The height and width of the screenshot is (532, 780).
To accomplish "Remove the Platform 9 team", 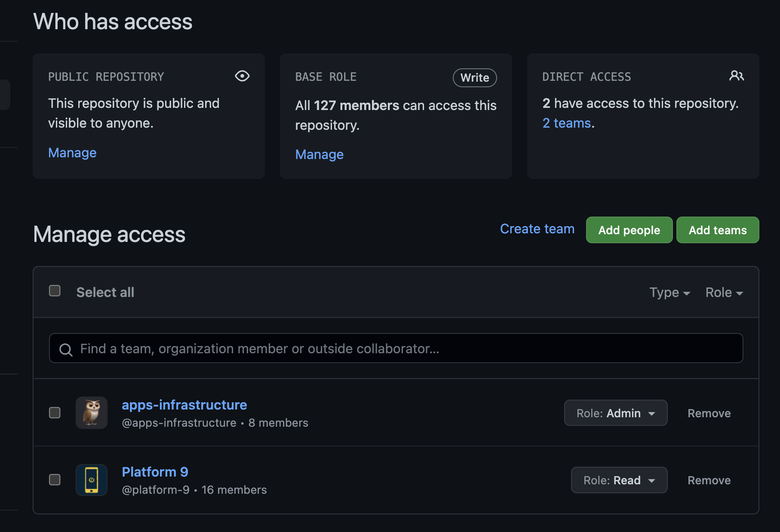I will click(709, 480).
